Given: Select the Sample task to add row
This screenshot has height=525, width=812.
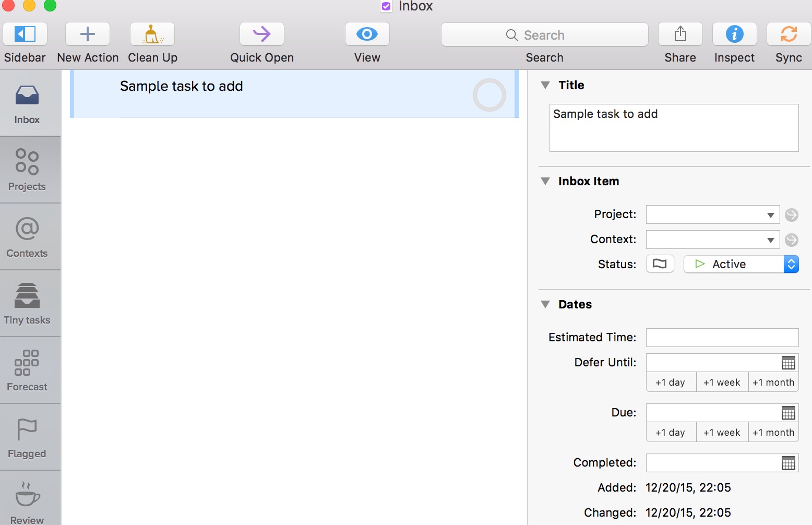Looking at the screenshot, I should point(294,94).
